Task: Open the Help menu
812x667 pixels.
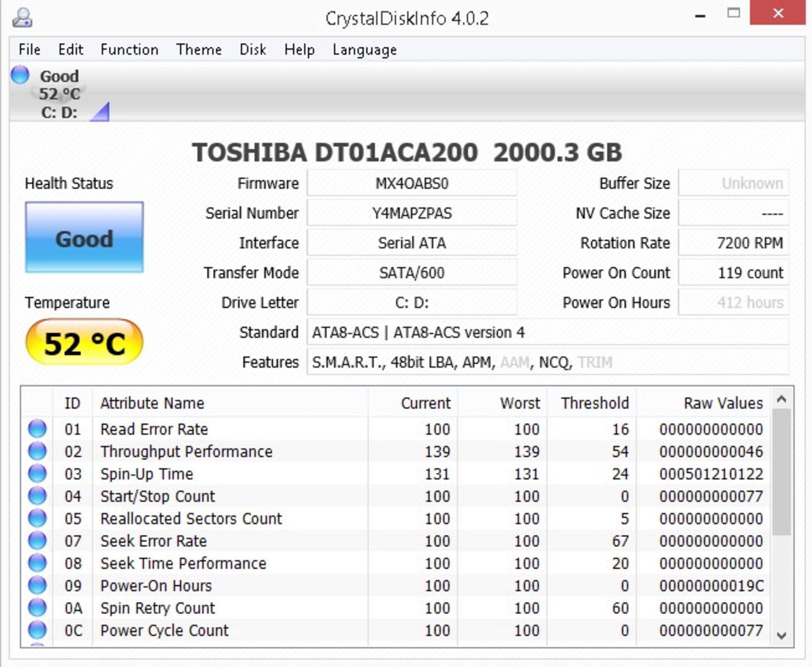Action: coord(299,49)
